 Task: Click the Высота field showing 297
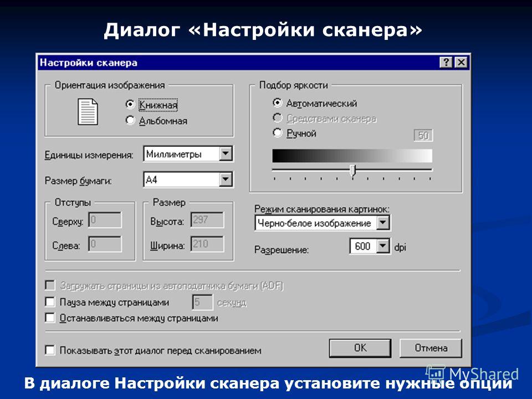coord(207,220)
